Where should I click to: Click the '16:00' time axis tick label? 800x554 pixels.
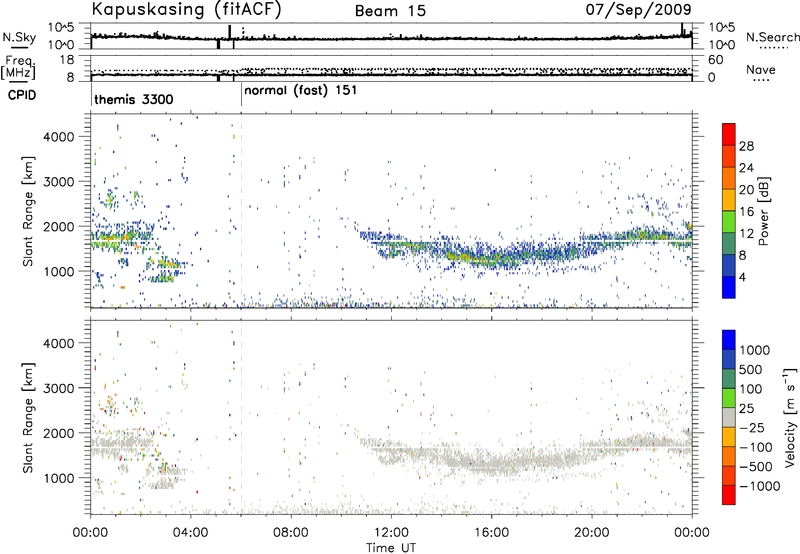click(x=491, y=533)
